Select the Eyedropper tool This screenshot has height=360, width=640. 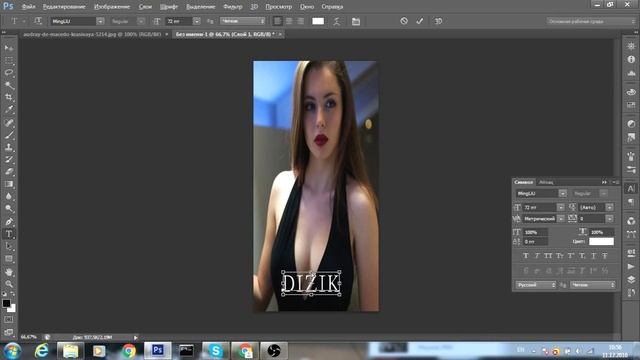(9, 109)
